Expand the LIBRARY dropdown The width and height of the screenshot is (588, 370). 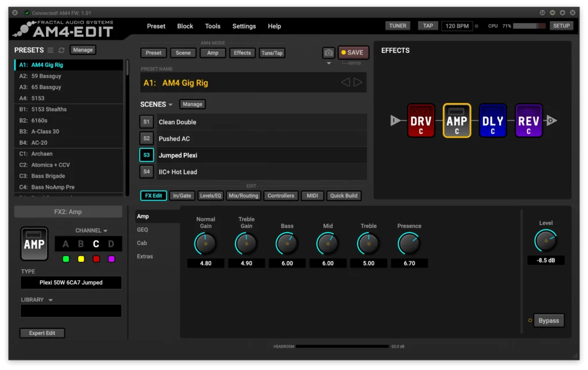(51, 300)
